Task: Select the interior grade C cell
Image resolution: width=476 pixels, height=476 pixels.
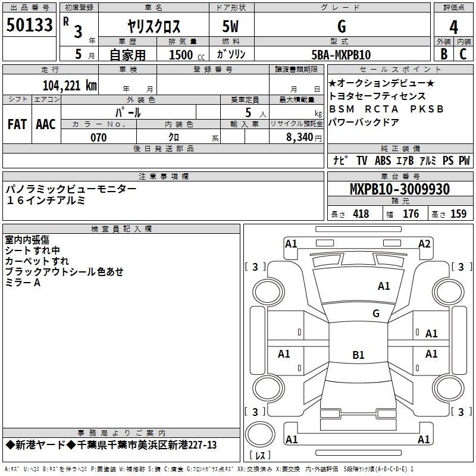Action: [x=464, y=54]
